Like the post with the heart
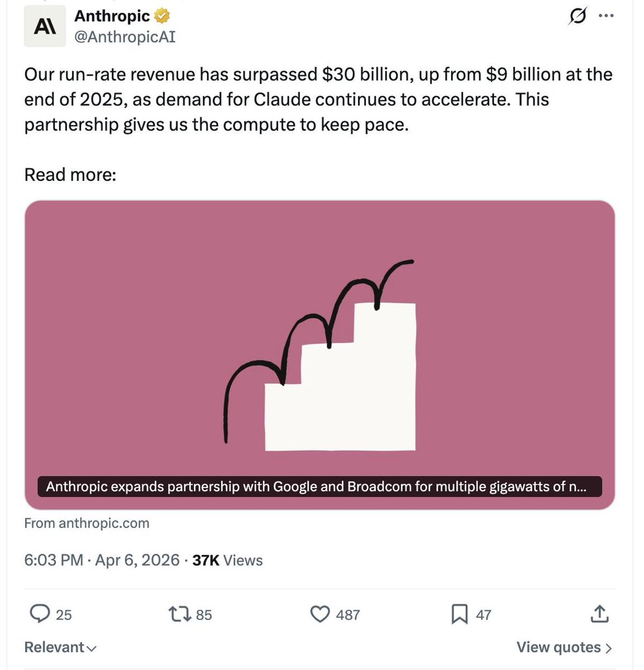 pos(320,614)
